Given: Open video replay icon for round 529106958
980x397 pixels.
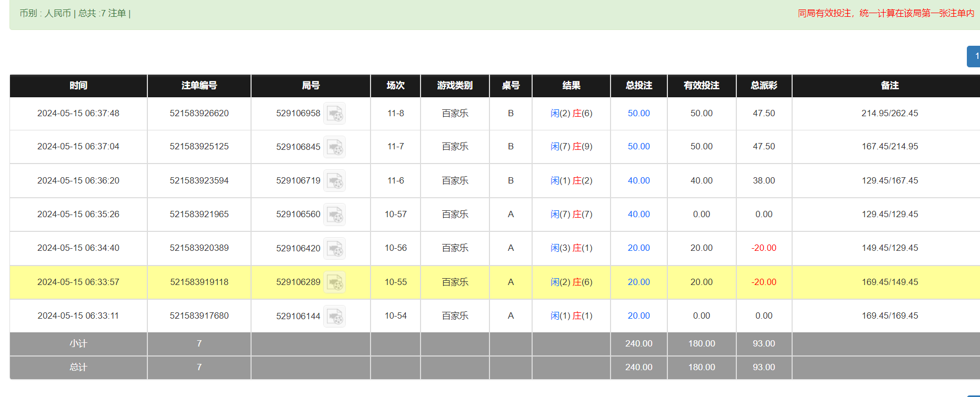Looking at the screenshot, I should tap(334, 114).
